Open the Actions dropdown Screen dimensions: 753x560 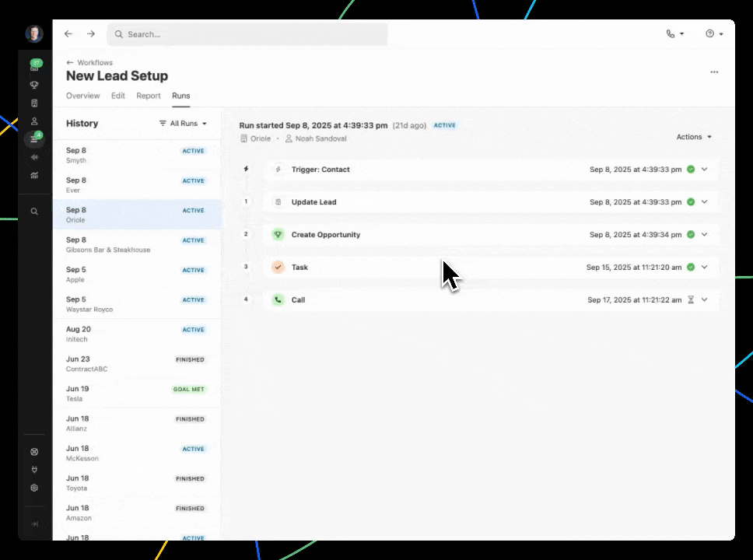coord(694,137)
